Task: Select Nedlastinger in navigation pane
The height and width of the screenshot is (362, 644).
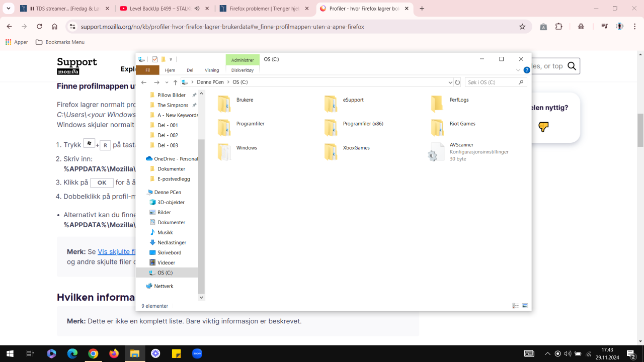Action: pos(172,242)
